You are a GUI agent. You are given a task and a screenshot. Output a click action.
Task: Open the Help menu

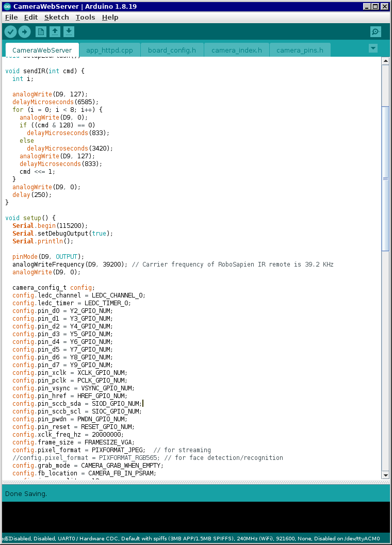(x=110, y=17)
